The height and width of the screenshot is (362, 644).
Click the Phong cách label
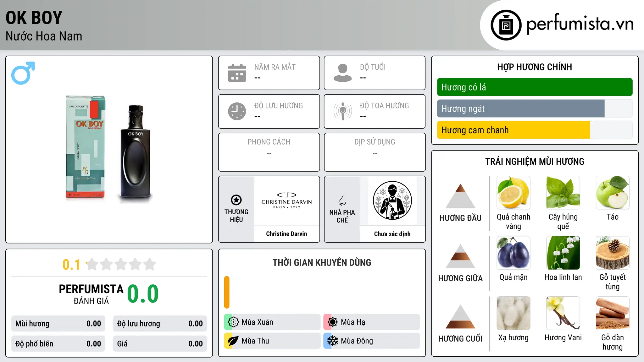[269, 142]
